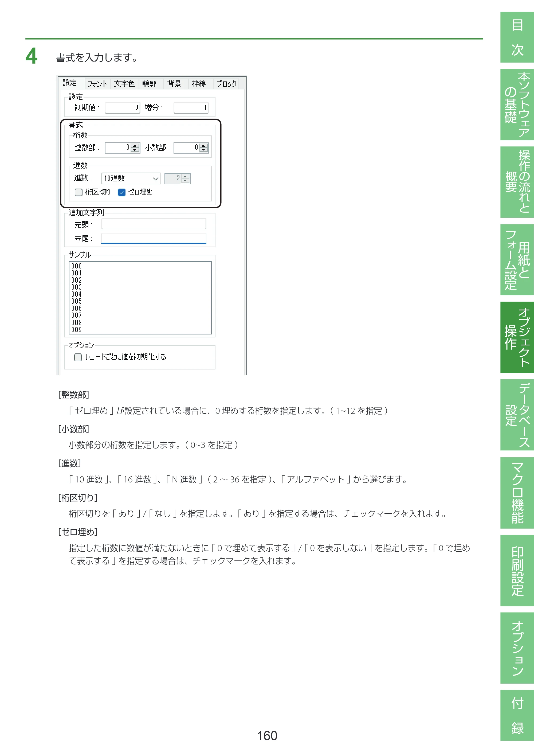Decrease the N進数 base spinner value

(x=185, y=181)
